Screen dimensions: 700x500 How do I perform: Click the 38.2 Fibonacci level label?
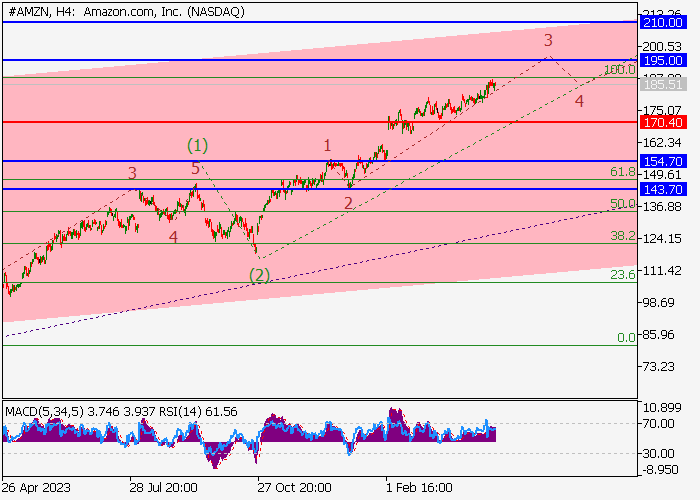tap(623, 236)
